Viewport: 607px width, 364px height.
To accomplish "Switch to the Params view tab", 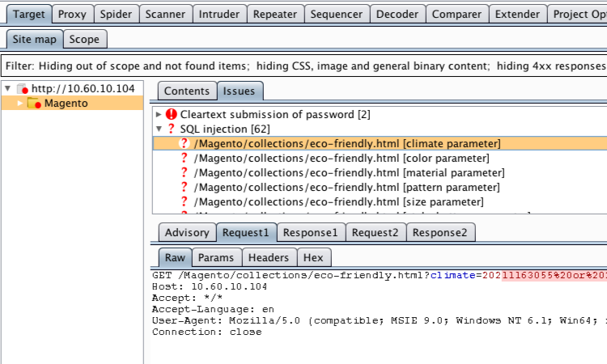I will 216,257.
